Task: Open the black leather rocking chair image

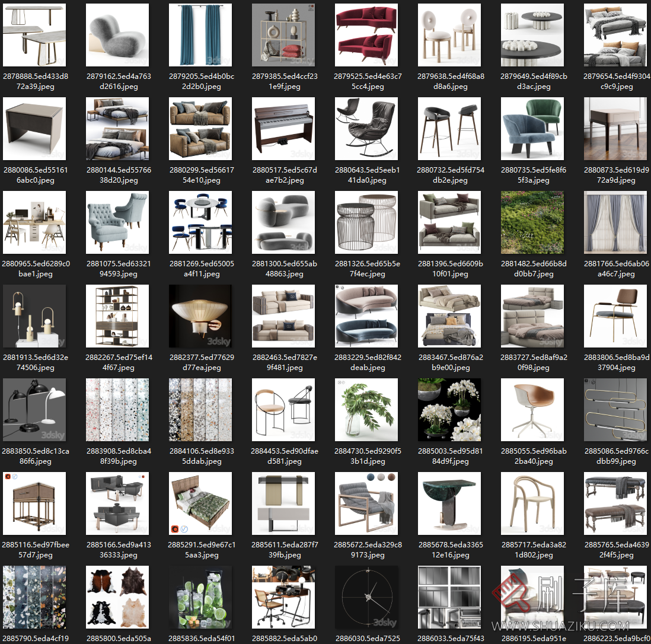Action: 366,128
